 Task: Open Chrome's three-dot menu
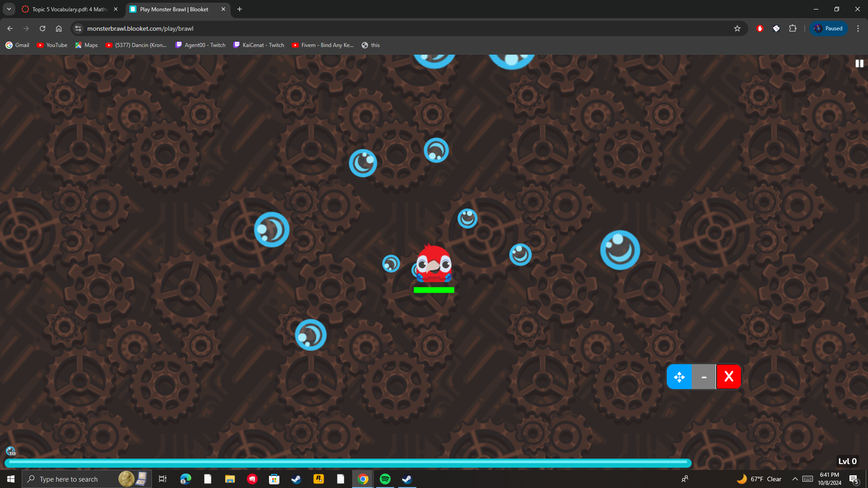pyautogui.click(x=858, y=28)
